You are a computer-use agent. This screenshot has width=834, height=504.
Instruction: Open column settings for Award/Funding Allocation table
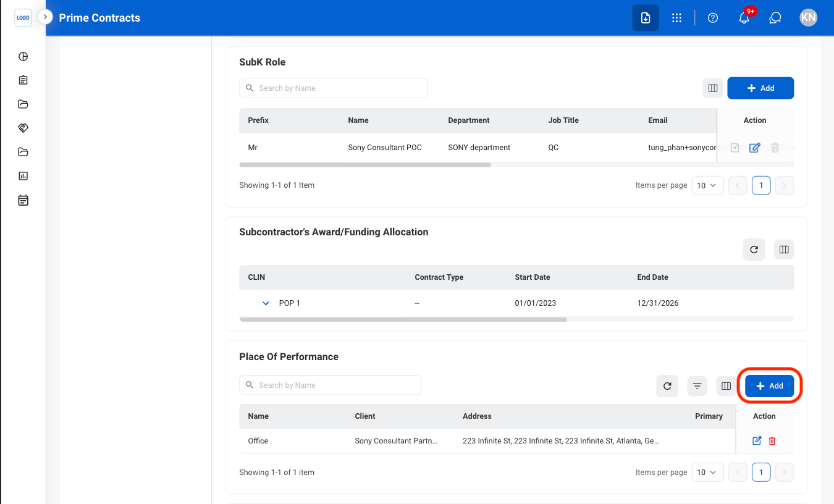click(784, 250)
